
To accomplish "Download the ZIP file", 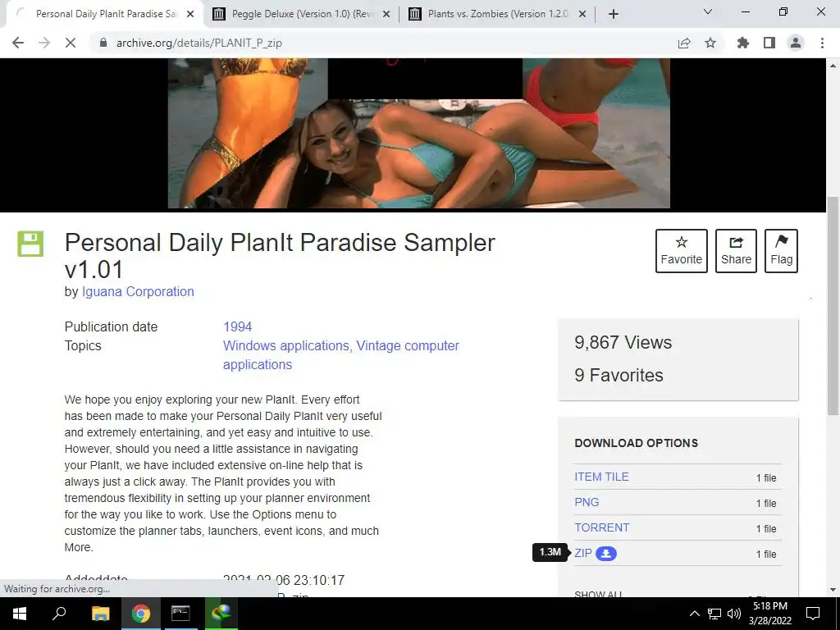I will tap(583, 553).
